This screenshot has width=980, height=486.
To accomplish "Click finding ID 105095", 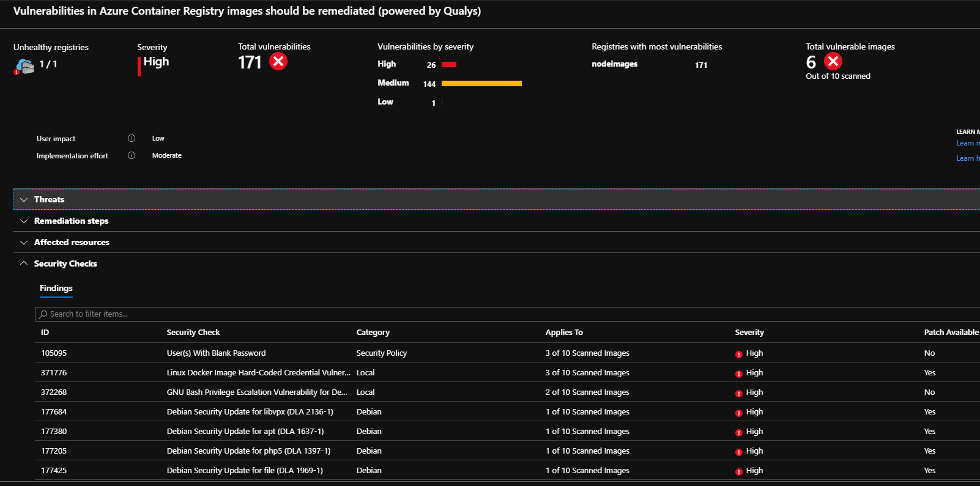I will point(54,353).
